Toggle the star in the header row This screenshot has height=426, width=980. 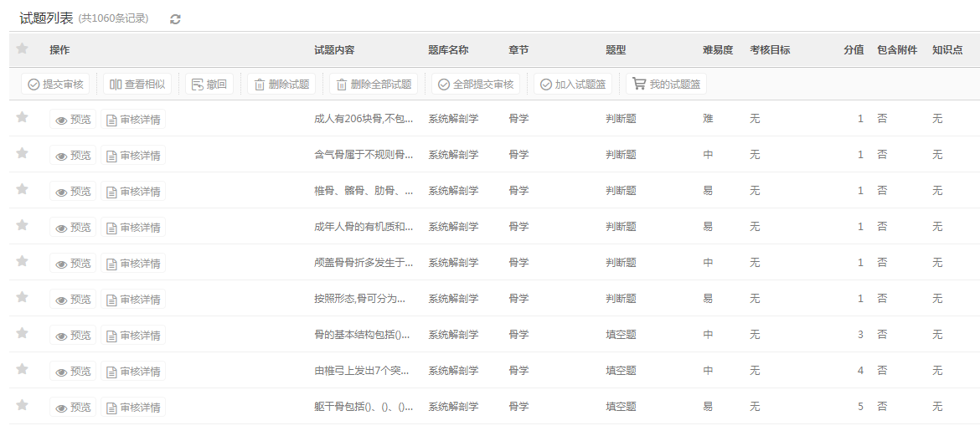[x=23, y=49]
